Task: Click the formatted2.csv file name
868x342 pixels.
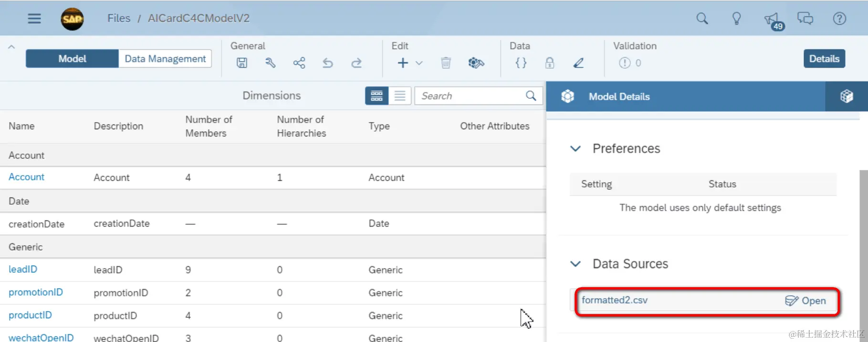Action: tap(614, 300)
